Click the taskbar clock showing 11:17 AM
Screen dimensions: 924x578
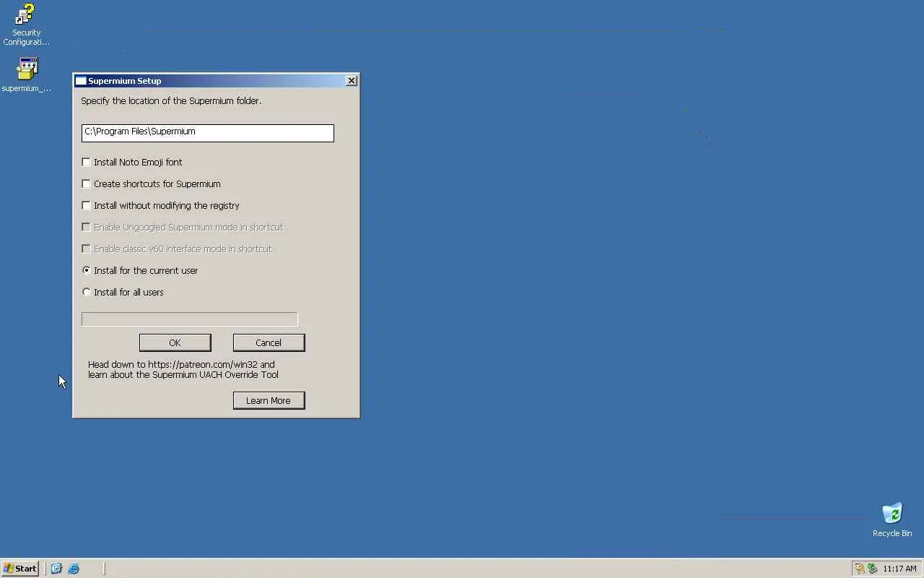pos(899,569)
